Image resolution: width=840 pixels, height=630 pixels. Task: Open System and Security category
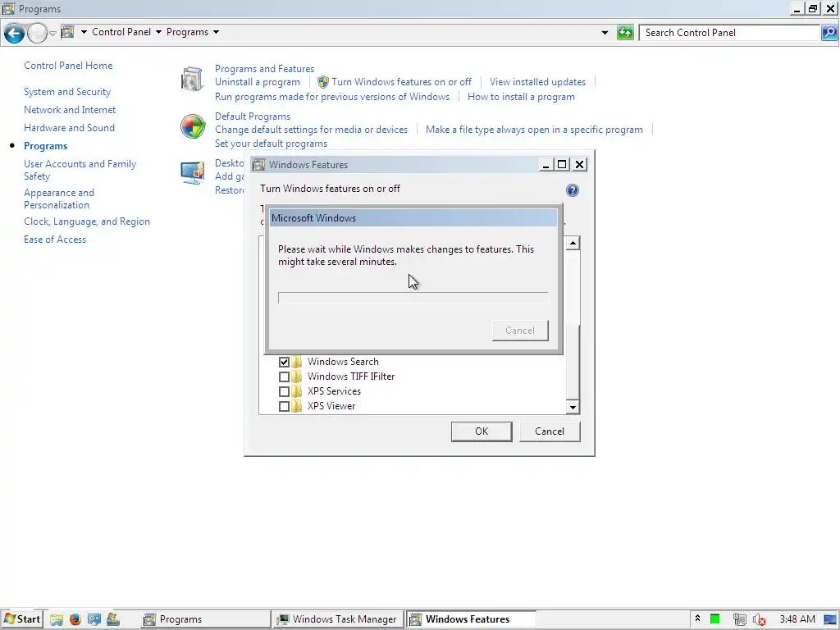(67, 92)
